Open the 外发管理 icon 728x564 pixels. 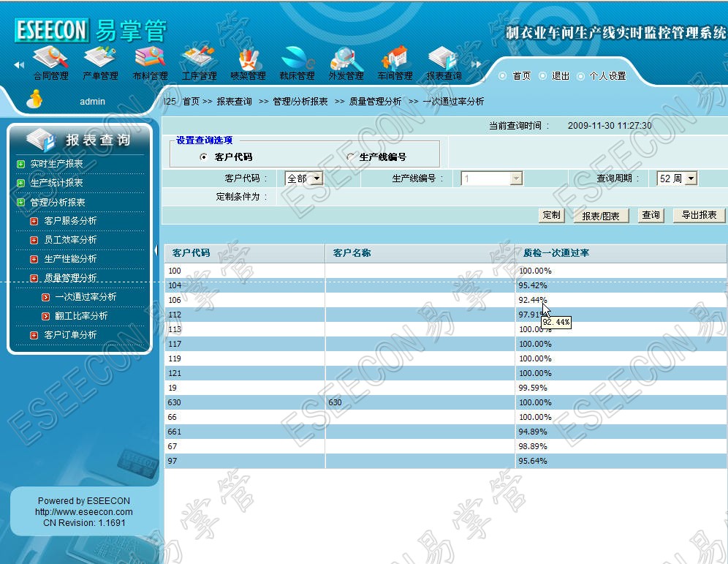point(346,59)
